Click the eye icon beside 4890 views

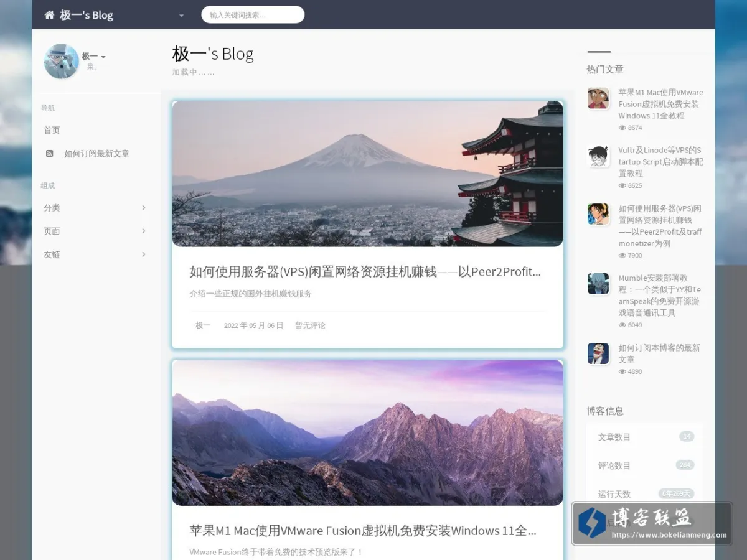tap(622, 371)
